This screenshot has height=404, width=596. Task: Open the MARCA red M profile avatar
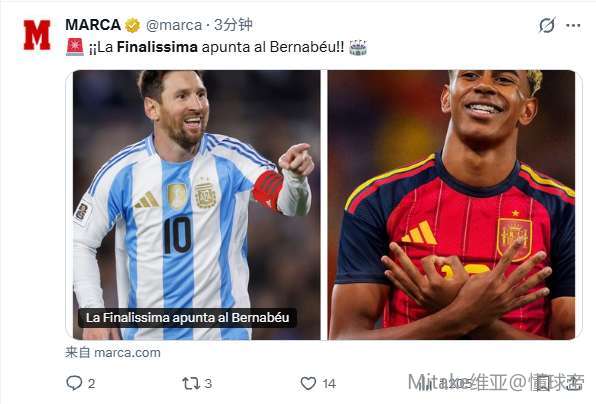37,35
